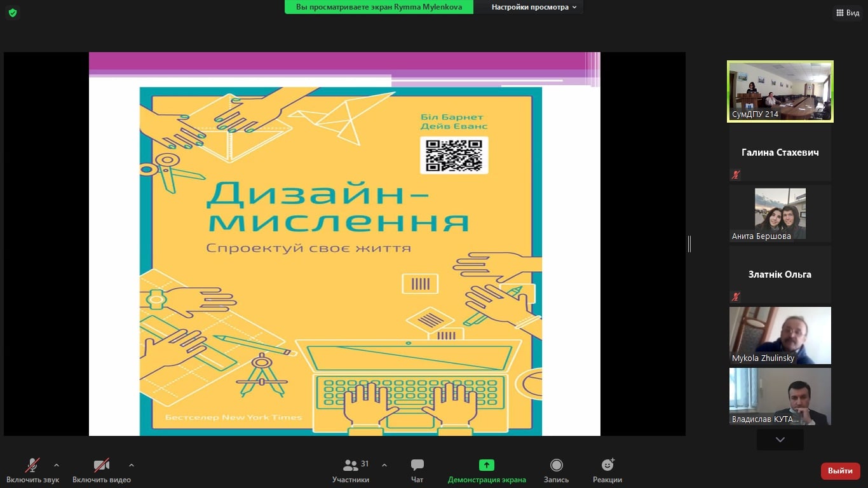Click the panel divider handle beside shared screen
Screen dimensions: 868x488
click(689, 244)
